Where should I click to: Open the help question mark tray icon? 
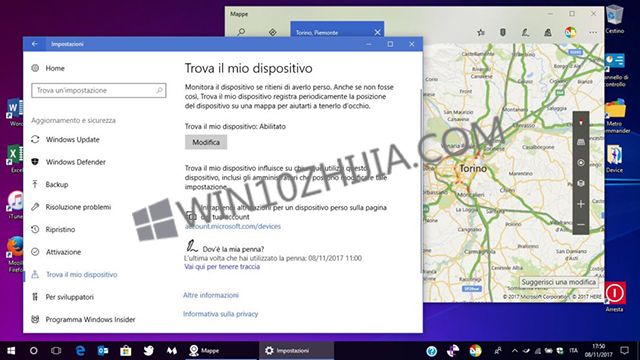431,351
